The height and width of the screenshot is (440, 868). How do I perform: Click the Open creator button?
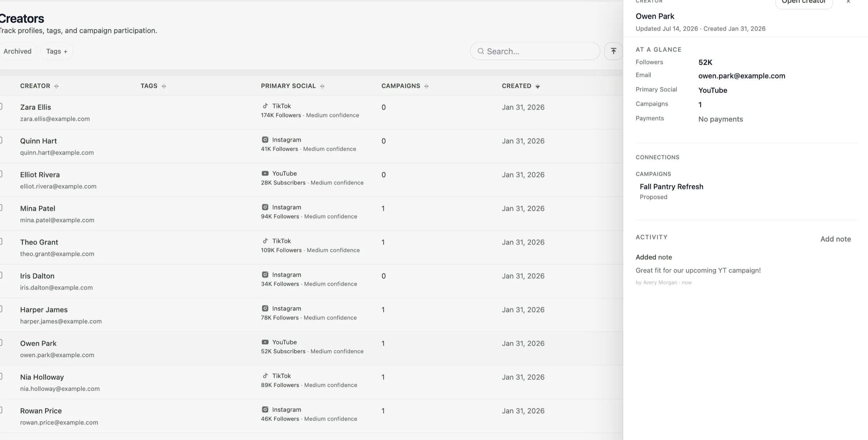[x=804, y=2]
